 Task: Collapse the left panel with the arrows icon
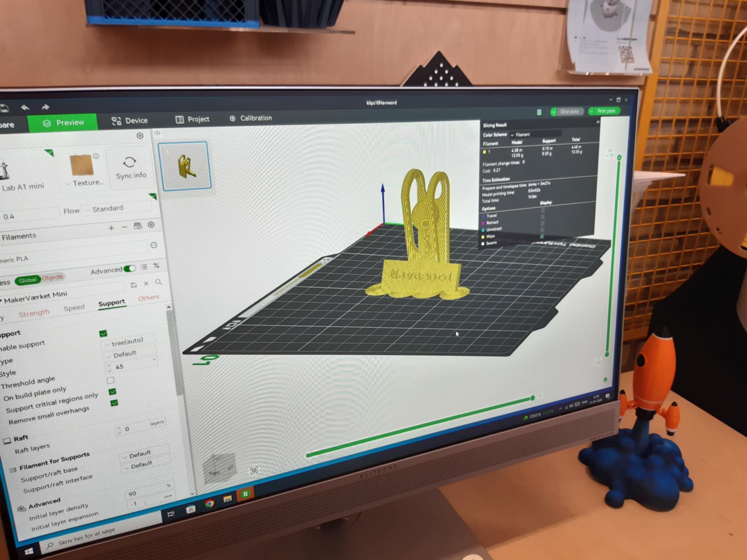tap(157, 133)
